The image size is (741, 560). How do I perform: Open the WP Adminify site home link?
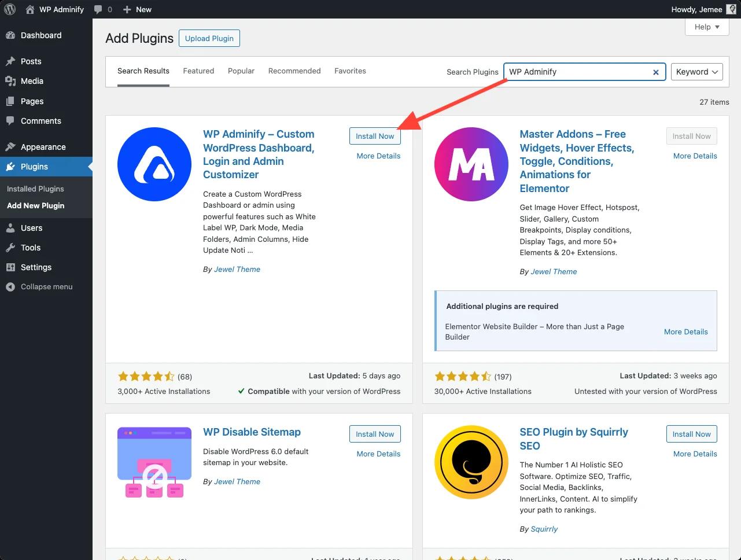(55, 9)
